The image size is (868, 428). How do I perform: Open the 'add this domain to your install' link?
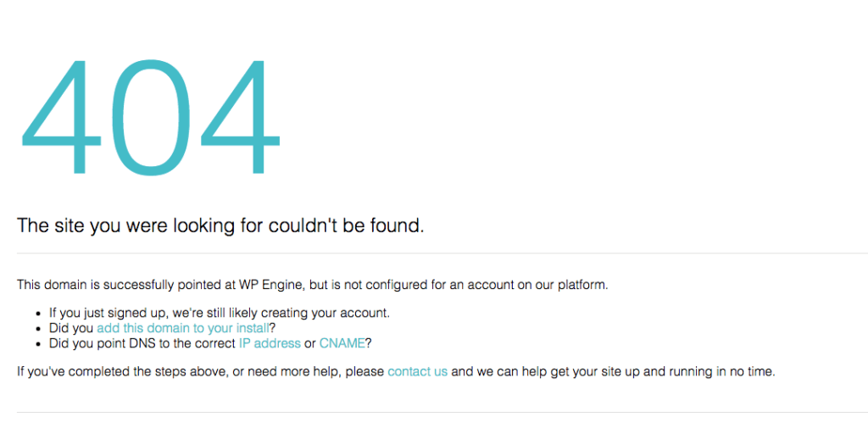point(183,328)
